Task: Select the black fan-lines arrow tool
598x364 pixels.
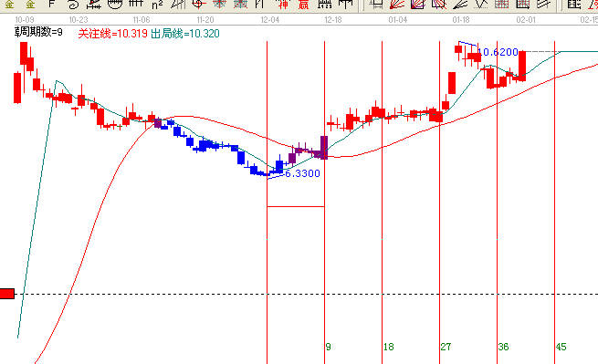Action: 460,5
